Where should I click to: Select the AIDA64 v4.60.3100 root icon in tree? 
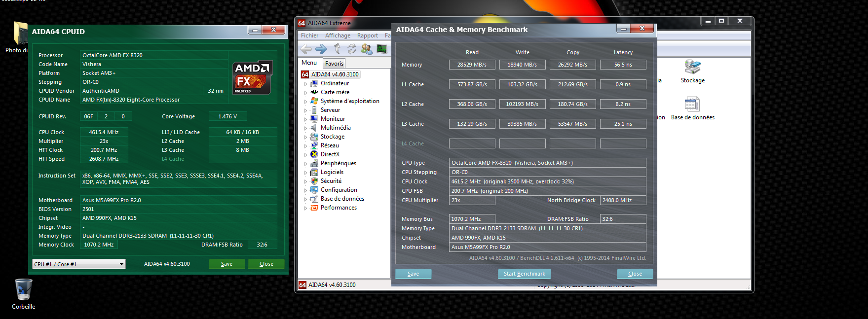305,74
